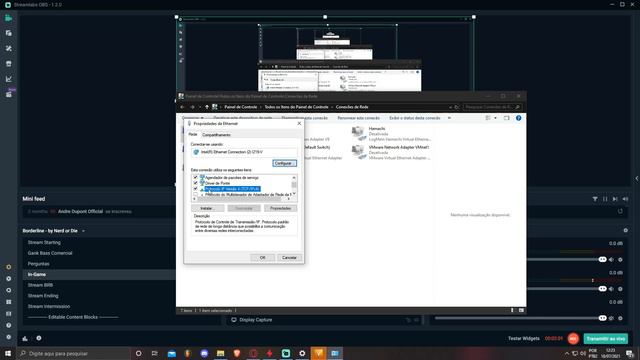Open the App Store icon in left sidebar

[9, 64]
